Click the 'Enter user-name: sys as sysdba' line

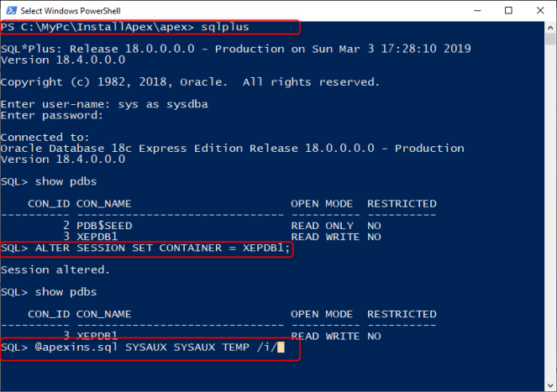click(x=104, y=104)
